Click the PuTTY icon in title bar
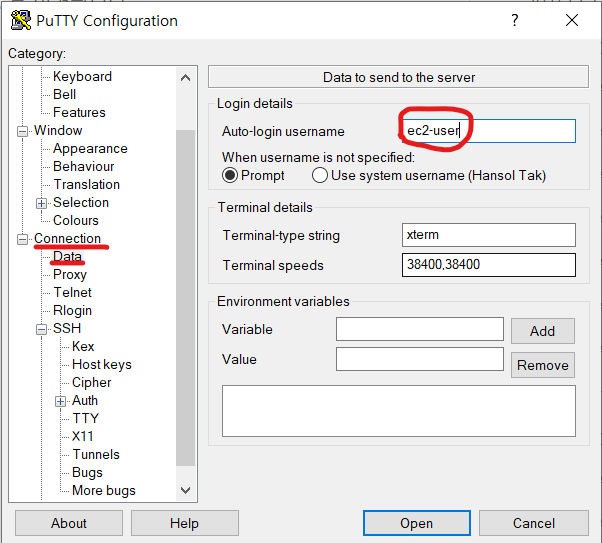The image size is (602, 543). tap(21, 20)
